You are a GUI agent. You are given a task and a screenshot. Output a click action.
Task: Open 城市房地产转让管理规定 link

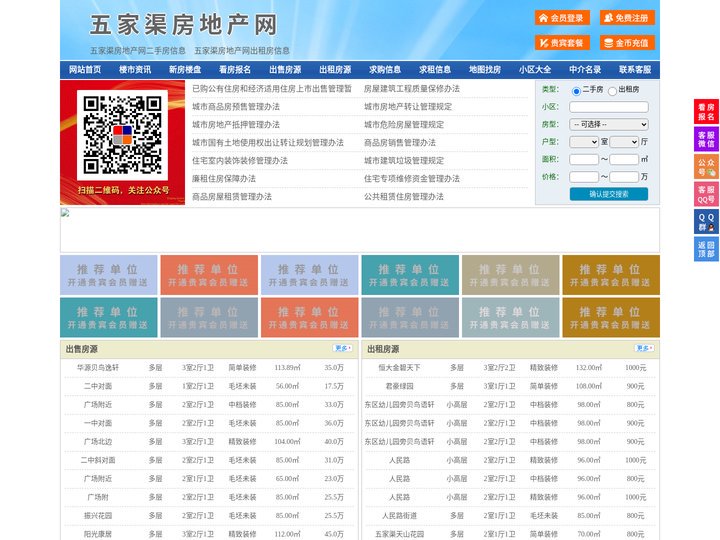click(x=408, y=107)
